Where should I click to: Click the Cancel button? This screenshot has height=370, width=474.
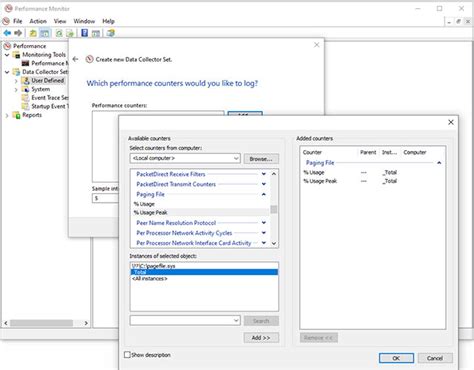(435, 358)
